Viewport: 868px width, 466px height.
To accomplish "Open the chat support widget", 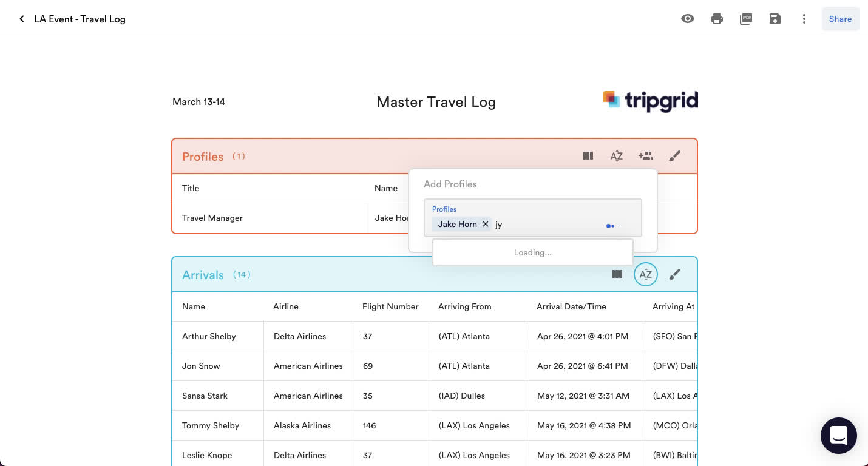I will click(x=838, y=435).
